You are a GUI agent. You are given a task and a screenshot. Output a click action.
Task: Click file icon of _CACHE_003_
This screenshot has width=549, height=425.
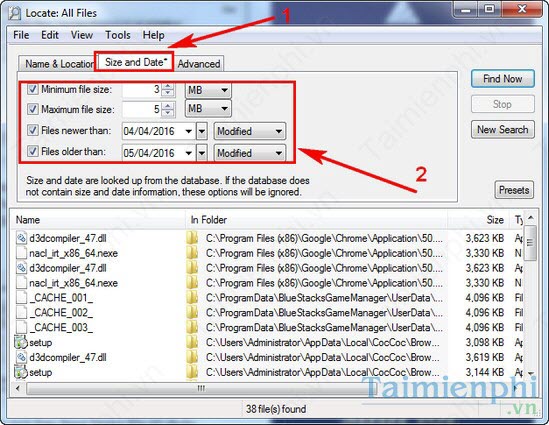(21, 327)
